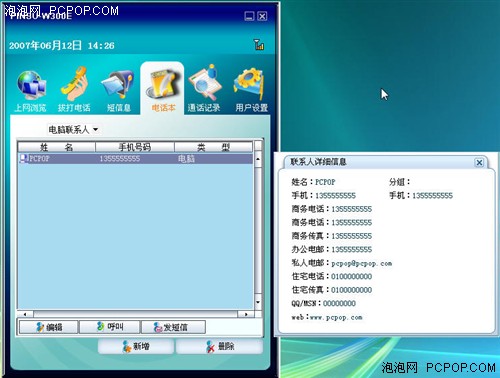This screenshot has height=378, width=500.
Task: Click the 1355555555 number in PCPOP row
Action: click(x=120, y=159)
